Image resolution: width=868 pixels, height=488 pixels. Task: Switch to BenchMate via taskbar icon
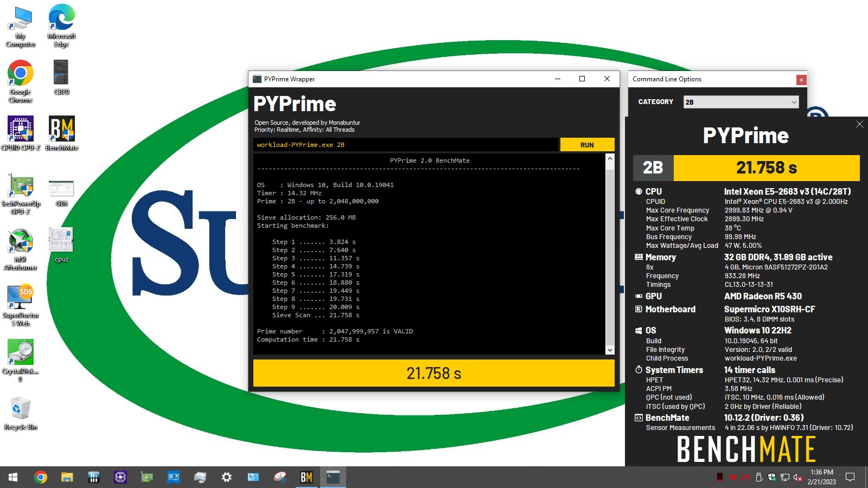(307, 477)
